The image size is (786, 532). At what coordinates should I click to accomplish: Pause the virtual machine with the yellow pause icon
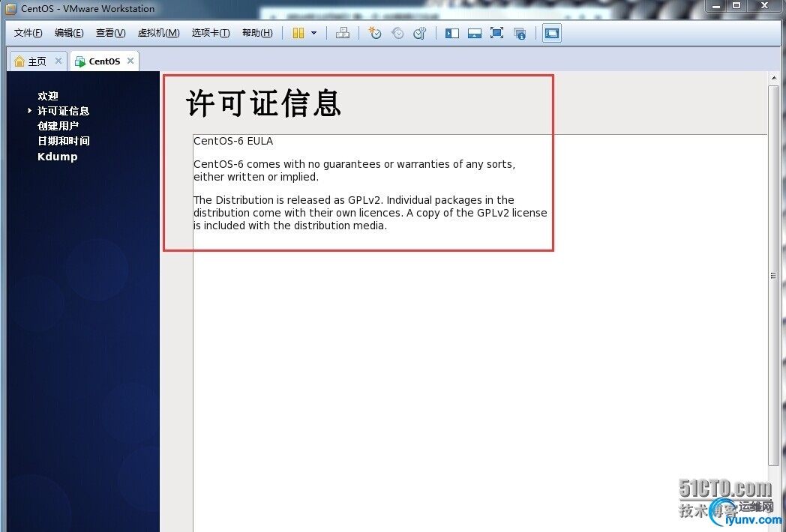(x=298, y=33)
